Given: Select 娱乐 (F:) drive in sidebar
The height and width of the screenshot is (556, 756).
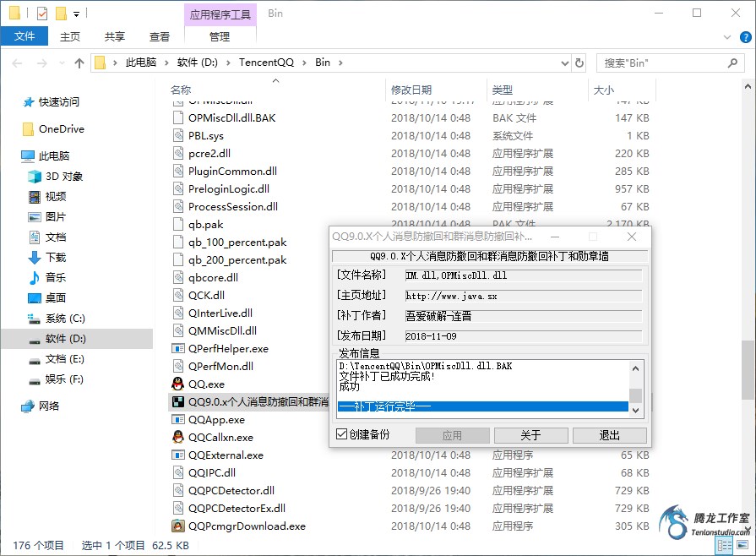Looking at the screenshot, I should point(56,379).
